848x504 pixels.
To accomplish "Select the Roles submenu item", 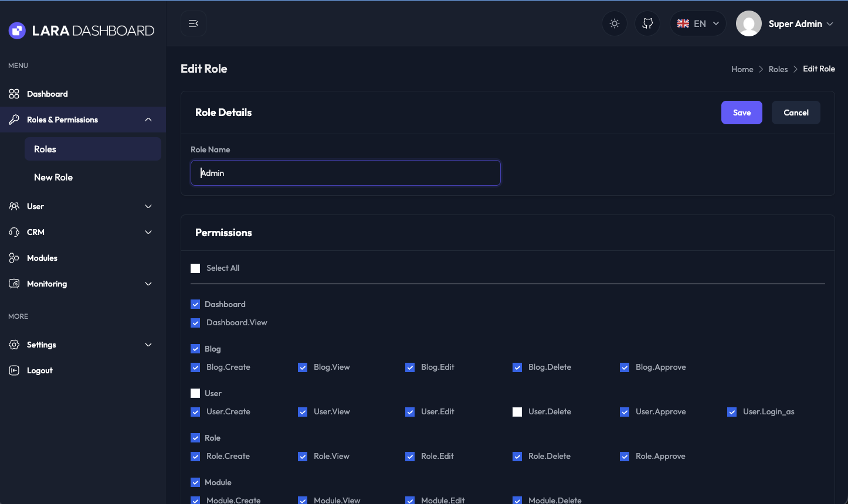I will (x=45, y=149).
